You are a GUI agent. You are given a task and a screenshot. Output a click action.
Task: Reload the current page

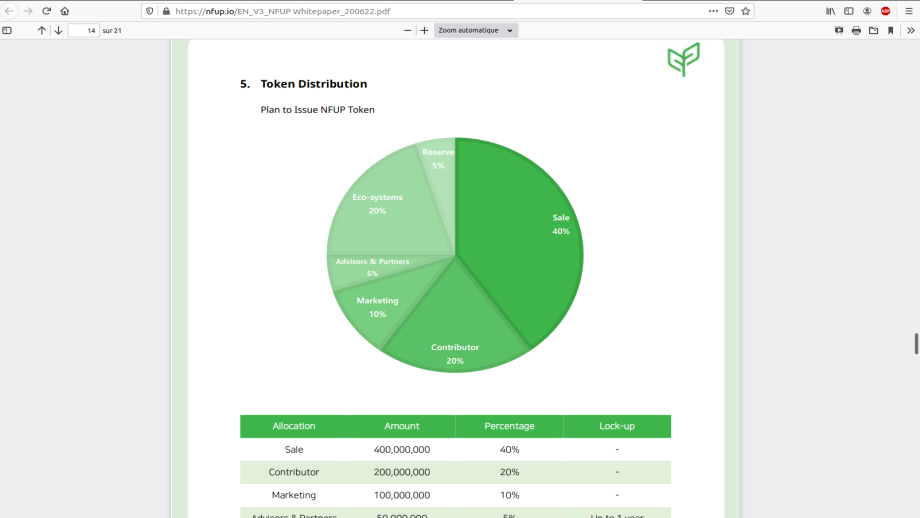pyautogui.click(x=46, y=11)
